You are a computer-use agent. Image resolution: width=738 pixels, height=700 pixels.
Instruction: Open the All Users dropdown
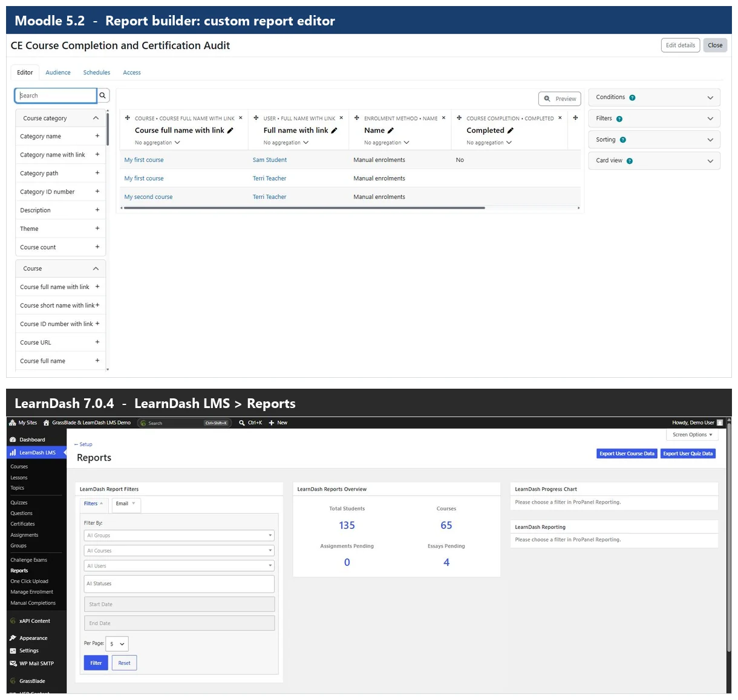(x=179, y=566)
